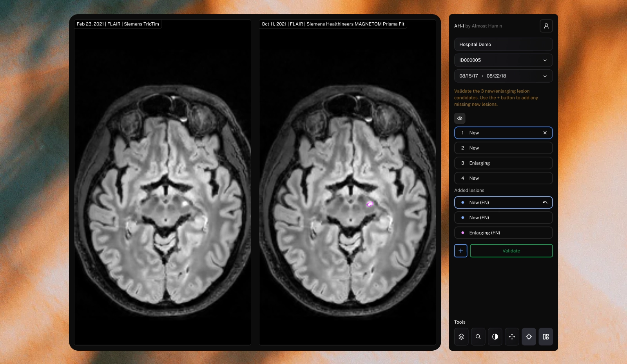The width and height of the screenshot is (627, 364).
Task: Switch the panel layout view
Action: tap(545, 337)
